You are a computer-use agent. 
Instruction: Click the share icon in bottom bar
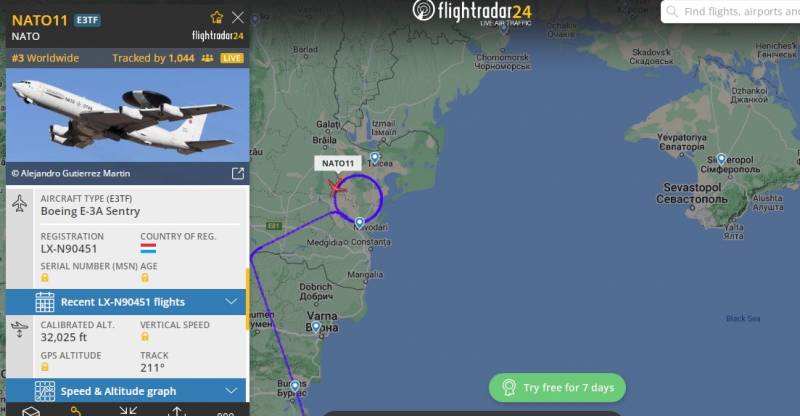(x=177, y=411)
